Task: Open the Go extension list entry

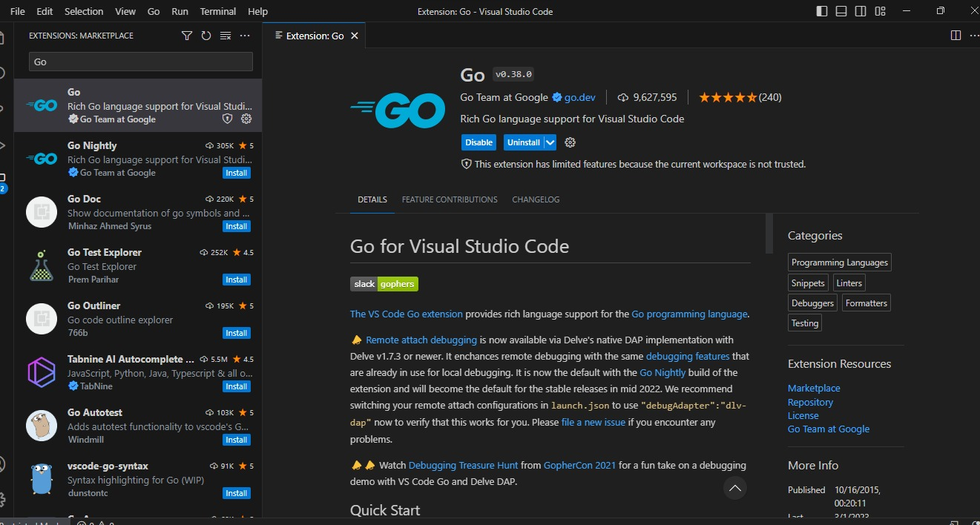Action: click(138, 105)
